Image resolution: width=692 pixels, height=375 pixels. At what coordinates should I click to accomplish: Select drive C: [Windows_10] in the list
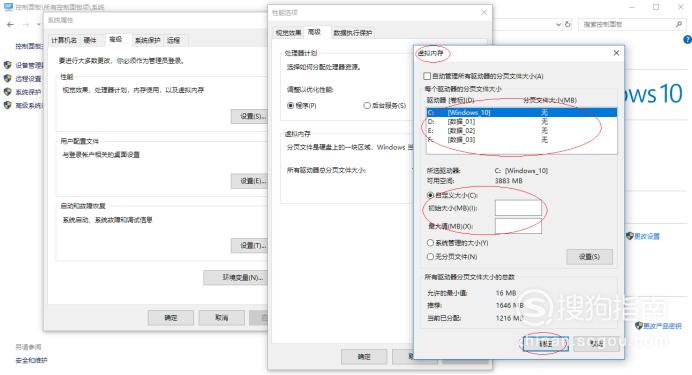(521, 112)
